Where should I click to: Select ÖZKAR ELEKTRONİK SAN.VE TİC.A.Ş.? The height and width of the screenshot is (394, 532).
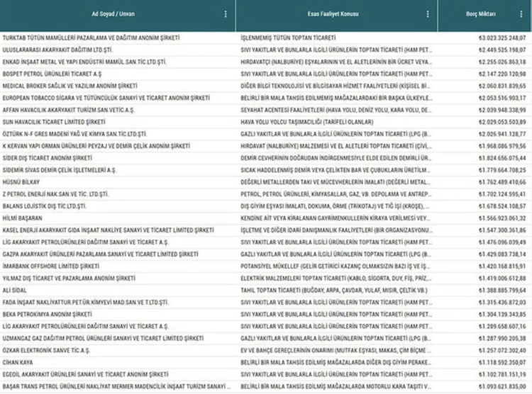pos(46,351)
